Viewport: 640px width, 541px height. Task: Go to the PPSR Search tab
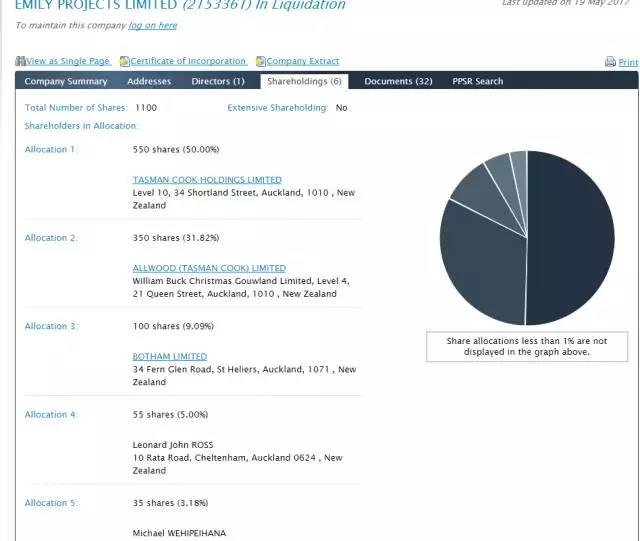[x=478, y=81]
